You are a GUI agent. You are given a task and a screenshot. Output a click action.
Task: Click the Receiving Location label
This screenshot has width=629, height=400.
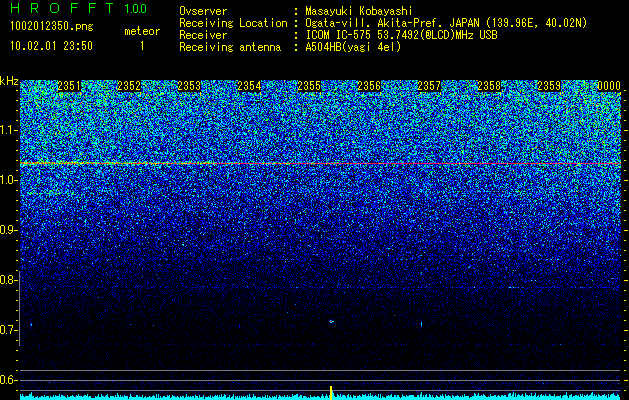click(x=233, y=23)
